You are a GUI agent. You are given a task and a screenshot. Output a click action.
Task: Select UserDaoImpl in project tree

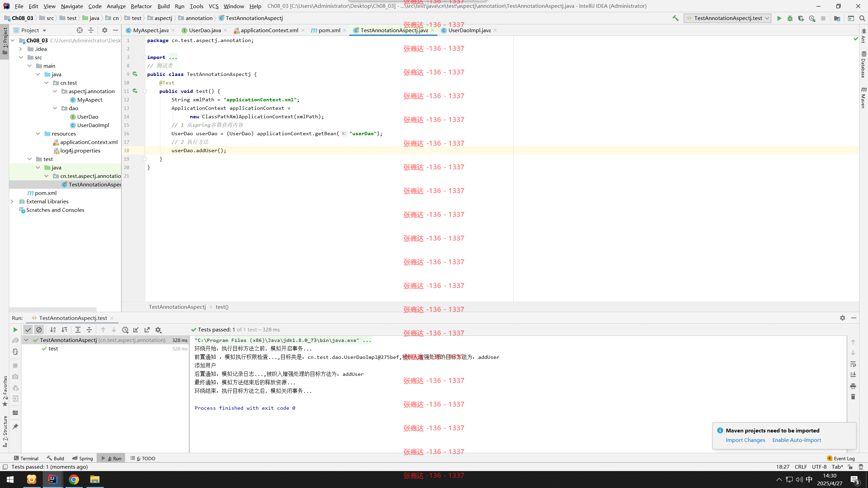pos(93,125)
